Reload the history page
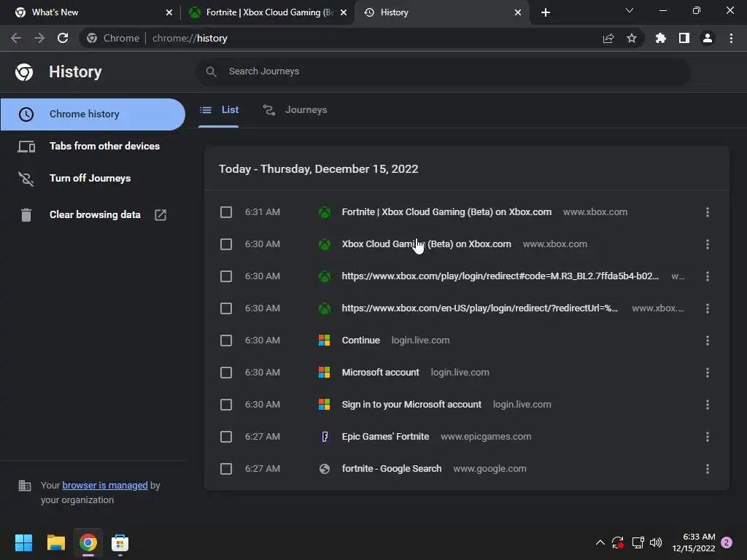747x560 pixels. (63, 38)
